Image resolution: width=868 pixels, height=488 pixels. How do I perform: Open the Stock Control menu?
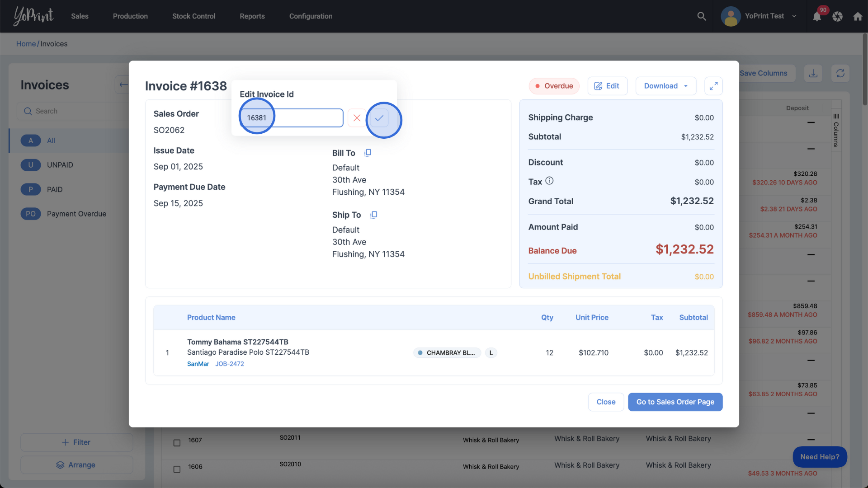[193, 16]
